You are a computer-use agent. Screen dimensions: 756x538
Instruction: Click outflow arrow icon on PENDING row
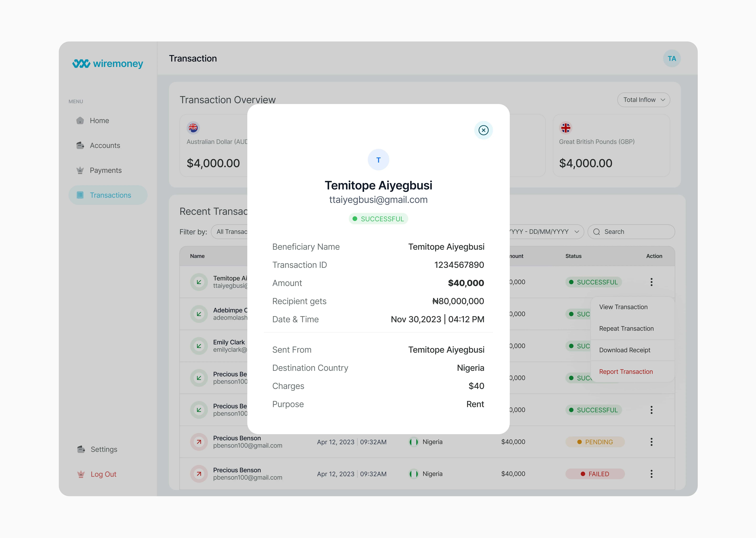tap(199, 442)
